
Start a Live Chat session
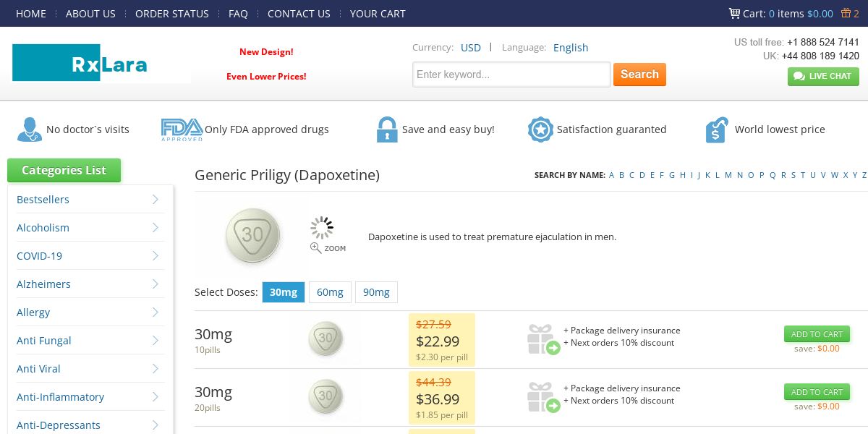click(823, 76)
